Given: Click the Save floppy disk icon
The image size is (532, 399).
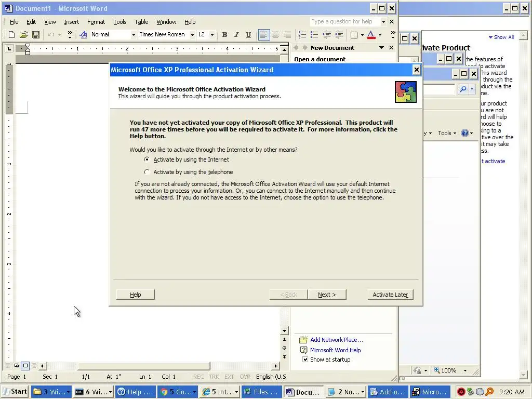Looking at the screenshot, I should pos(36,35).
